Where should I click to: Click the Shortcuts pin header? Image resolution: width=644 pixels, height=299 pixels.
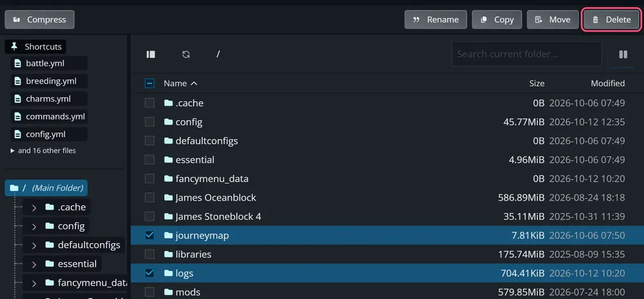pyautogui.click(x=35, y=47)
